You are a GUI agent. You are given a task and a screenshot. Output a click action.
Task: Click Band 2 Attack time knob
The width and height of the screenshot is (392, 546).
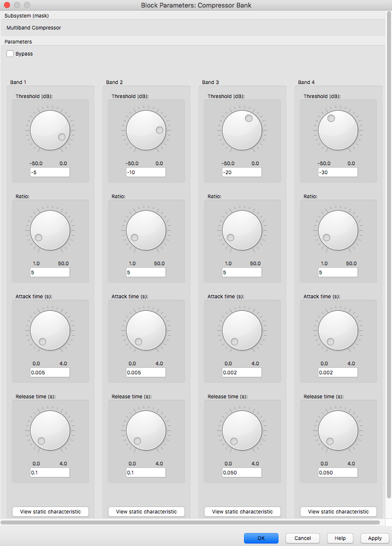(146, 330)
